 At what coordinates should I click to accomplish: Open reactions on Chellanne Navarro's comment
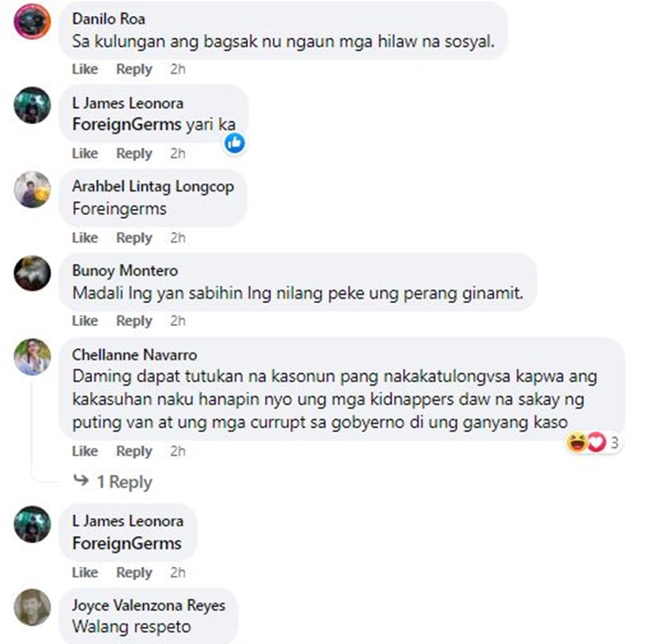[x=594, y=443]
